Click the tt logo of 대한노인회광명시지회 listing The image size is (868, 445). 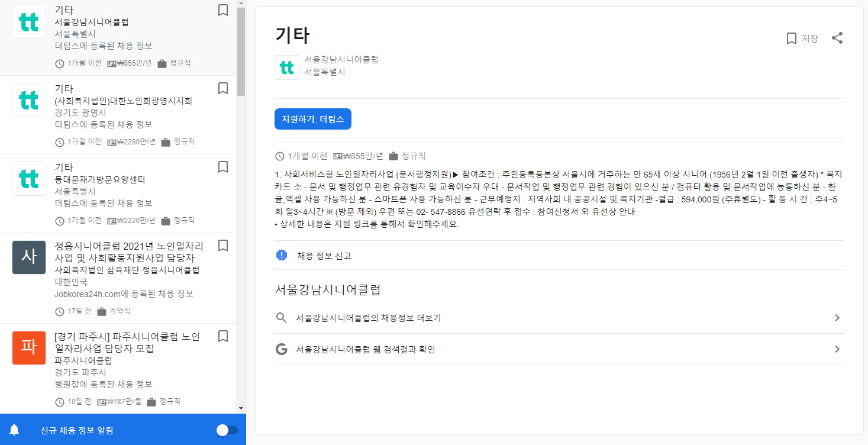coord(29,100)
